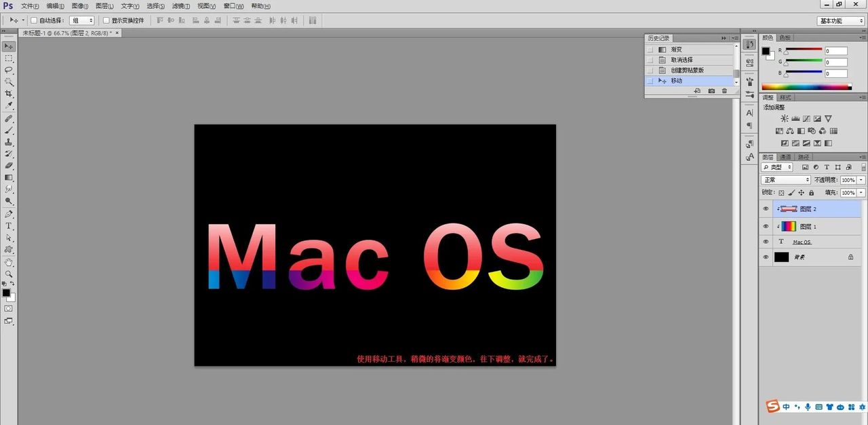Open the 正常 blend mode dropdown
868x425 pixels.
(x=786, y=180)
